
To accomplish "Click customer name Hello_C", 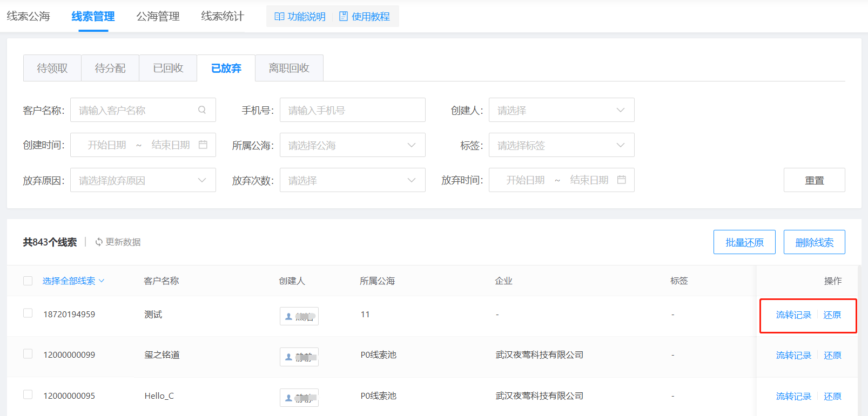I will pyautogui.click(x=159, y=396).
